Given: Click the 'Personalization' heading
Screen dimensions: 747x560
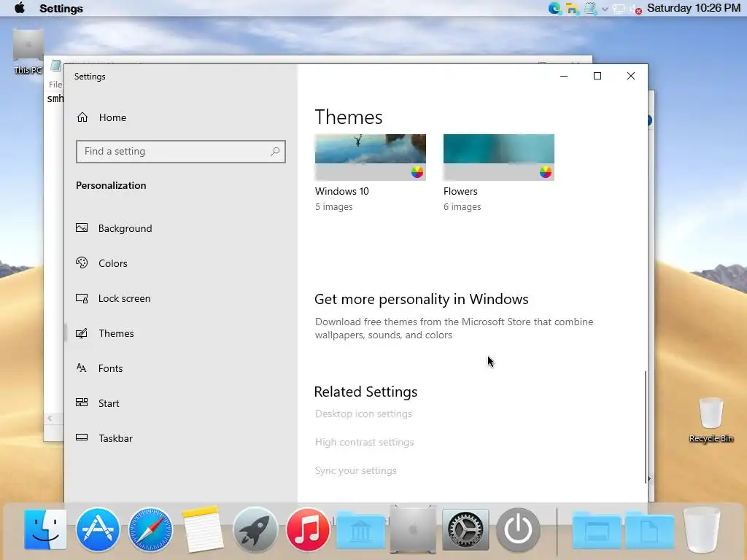Looking at the screenshot, I should click(111, 185).
